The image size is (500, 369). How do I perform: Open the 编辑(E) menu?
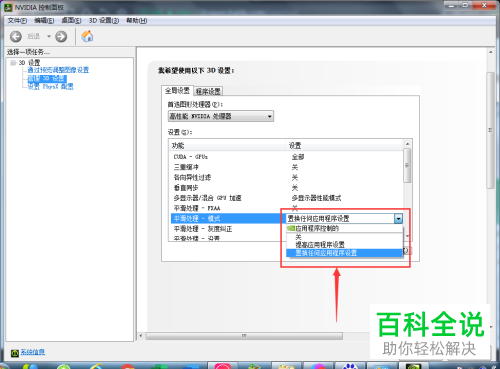coord(44,21)
